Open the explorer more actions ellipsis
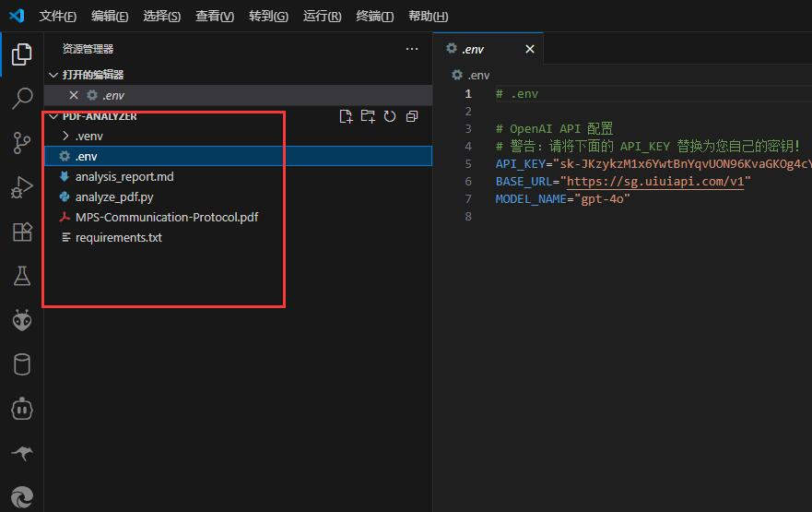The image size is (812, 512). pos(412,49)
